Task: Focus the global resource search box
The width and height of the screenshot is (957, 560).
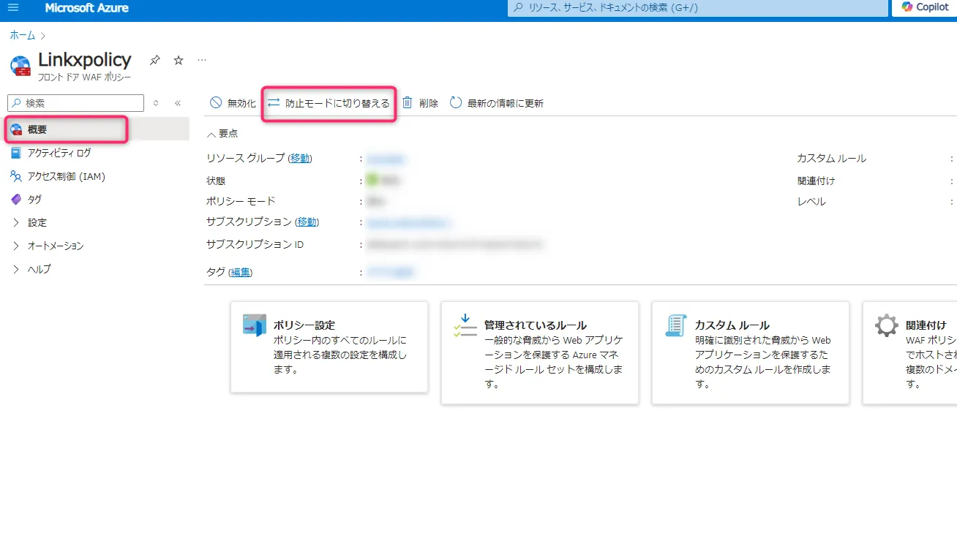Action: (697, 7)
